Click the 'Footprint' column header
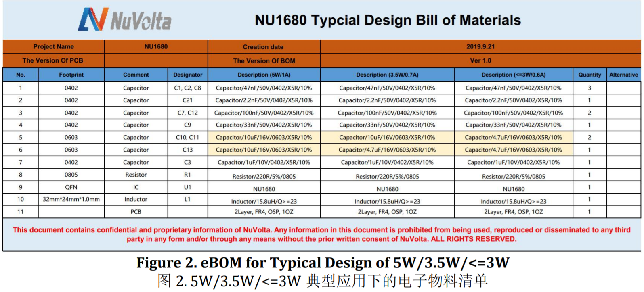 (71, 75)
